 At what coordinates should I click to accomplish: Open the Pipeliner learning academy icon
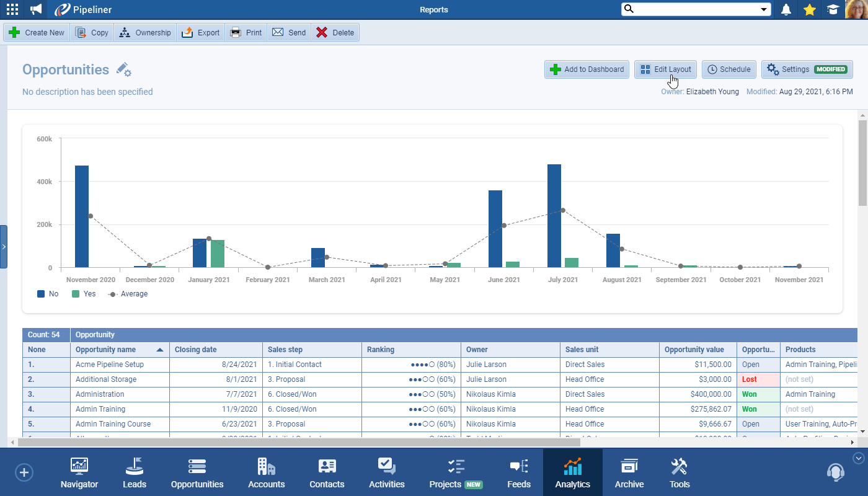[834, 9]
